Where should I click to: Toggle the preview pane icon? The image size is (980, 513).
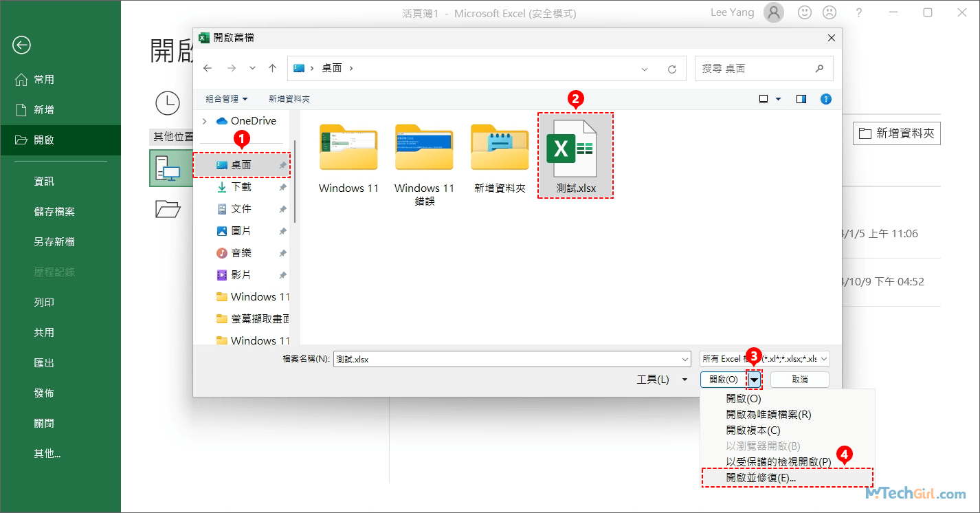point(801,99)
